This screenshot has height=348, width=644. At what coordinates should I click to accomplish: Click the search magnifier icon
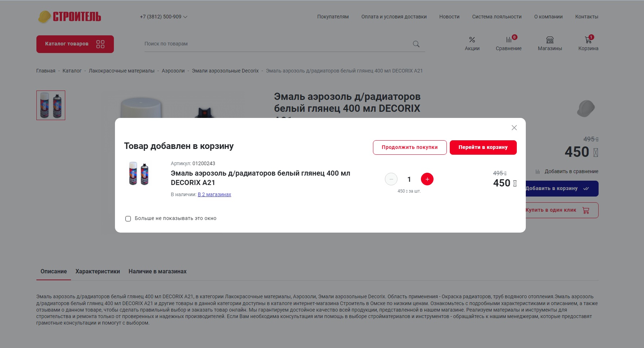[416, 44]
